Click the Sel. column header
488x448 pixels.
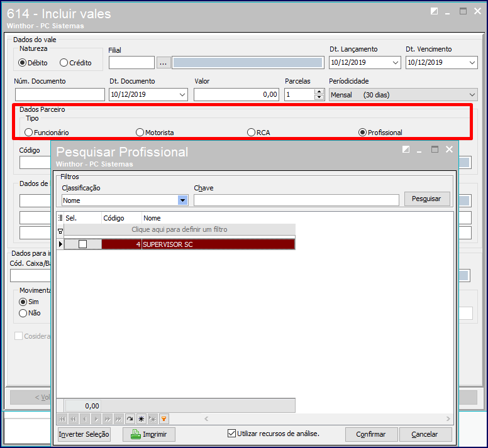(x=83, y=218)
